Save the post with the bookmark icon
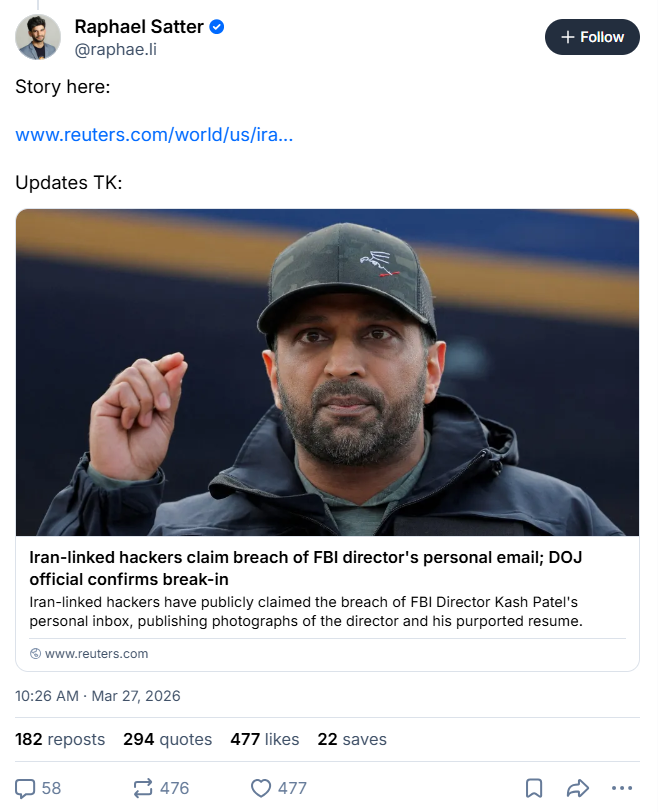 tap(533, 789)
